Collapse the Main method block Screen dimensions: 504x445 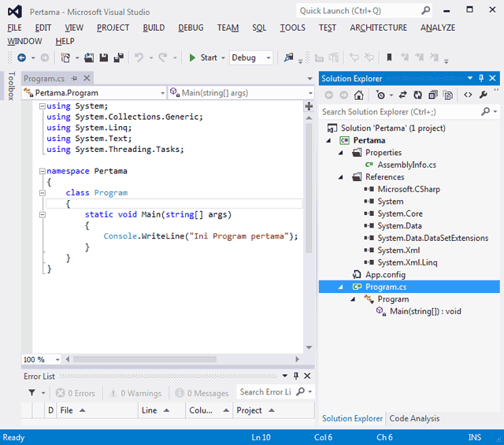(x=42, y=215)
